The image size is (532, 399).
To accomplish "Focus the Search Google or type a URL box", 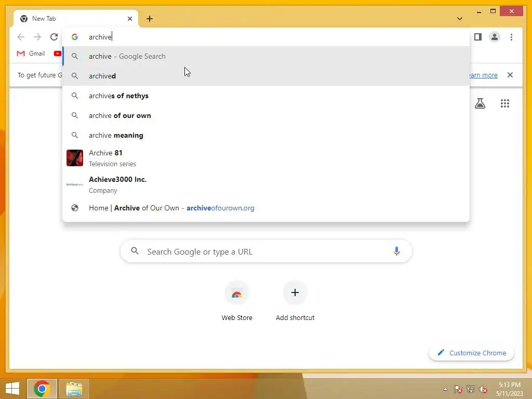I will pos(267,251).
